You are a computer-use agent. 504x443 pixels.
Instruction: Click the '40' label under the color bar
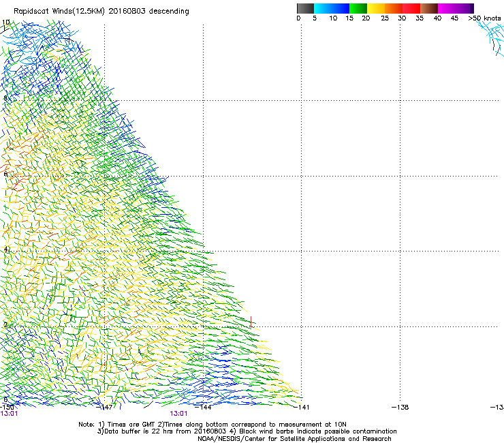(x=437, y=18)
